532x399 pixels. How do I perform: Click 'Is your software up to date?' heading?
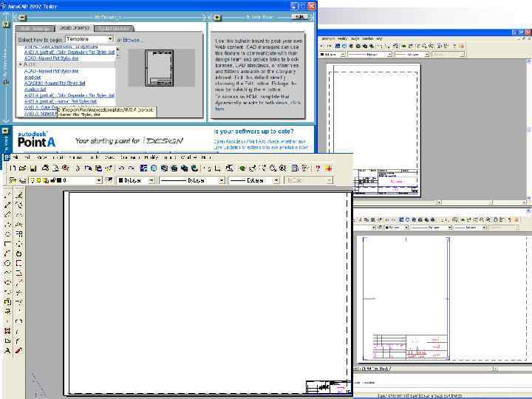click(253, 132)
